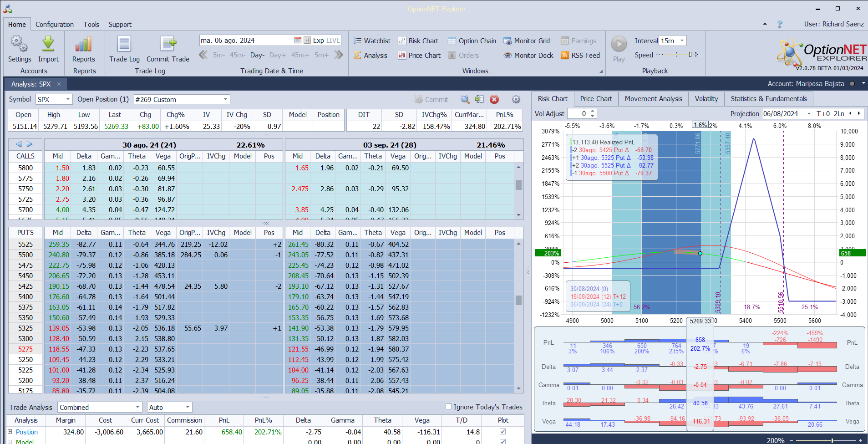Switch to Movement Analysis tab

point(653,99)
